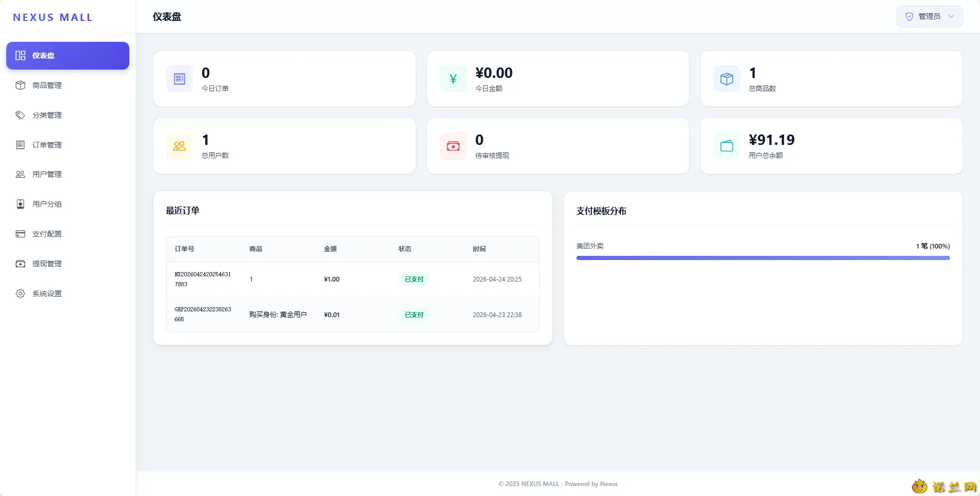This screenshot has height=496, width=980.
Task: Click the 1 笔 (100%) label
Action: coord(933,246)
